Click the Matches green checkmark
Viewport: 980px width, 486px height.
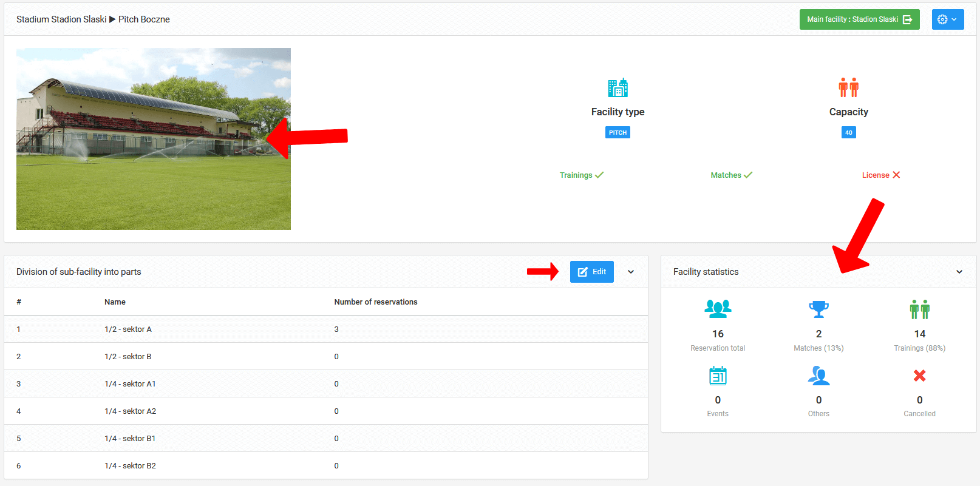coord(748,175)
